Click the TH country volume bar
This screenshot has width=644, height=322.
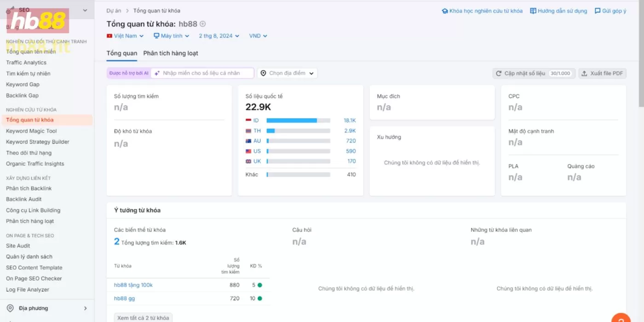click(x=298, y=131)
